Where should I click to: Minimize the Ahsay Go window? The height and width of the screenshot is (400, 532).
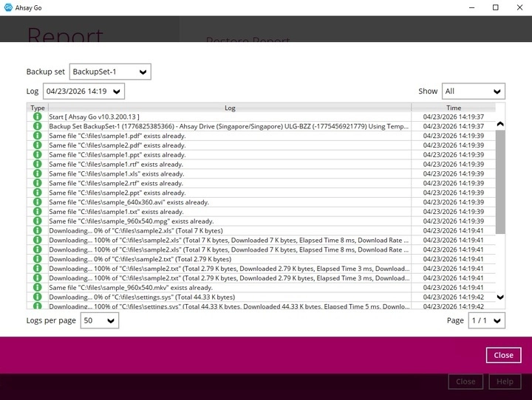471,7
